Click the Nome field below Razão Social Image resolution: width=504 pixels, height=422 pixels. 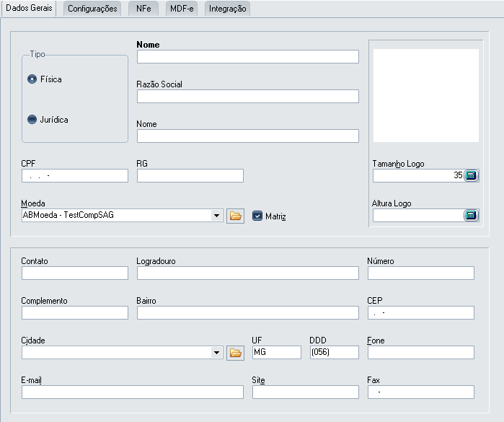(x=248, y=136)
